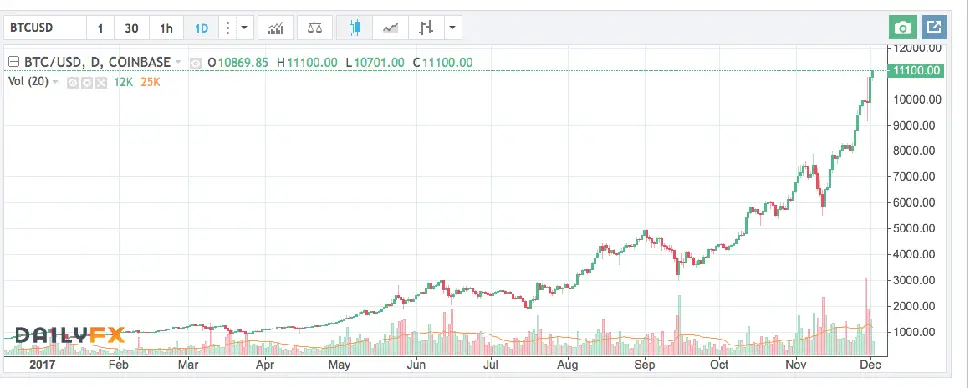Switch to the line chart style
The height and width of the screenshot is (388, 968).
390,28
